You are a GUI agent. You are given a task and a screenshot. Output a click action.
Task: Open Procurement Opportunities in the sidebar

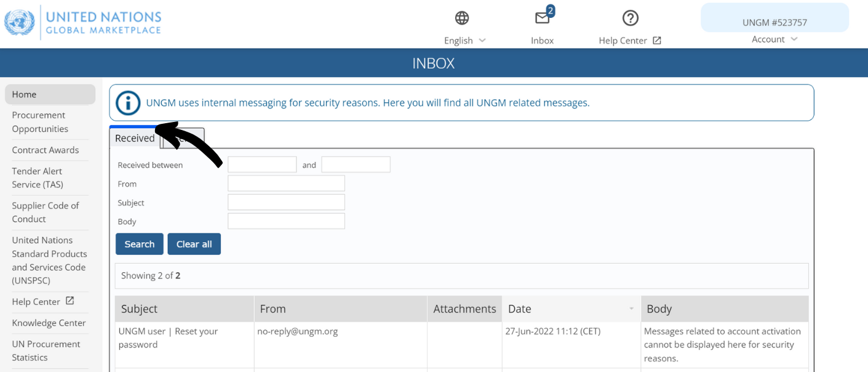pos(40,122)
